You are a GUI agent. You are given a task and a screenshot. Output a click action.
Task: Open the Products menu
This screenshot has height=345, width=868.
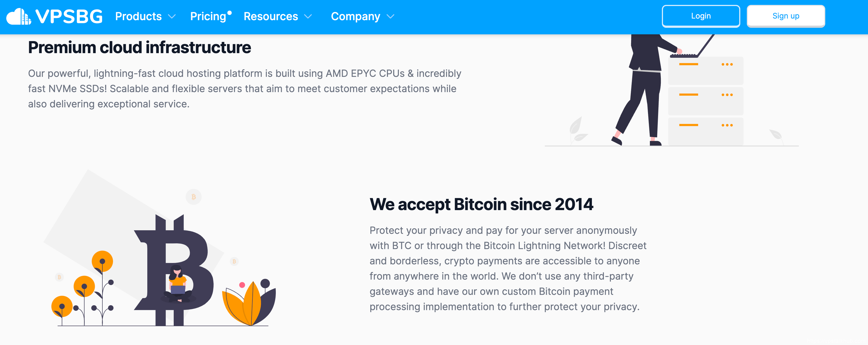[x=138, y=17]
